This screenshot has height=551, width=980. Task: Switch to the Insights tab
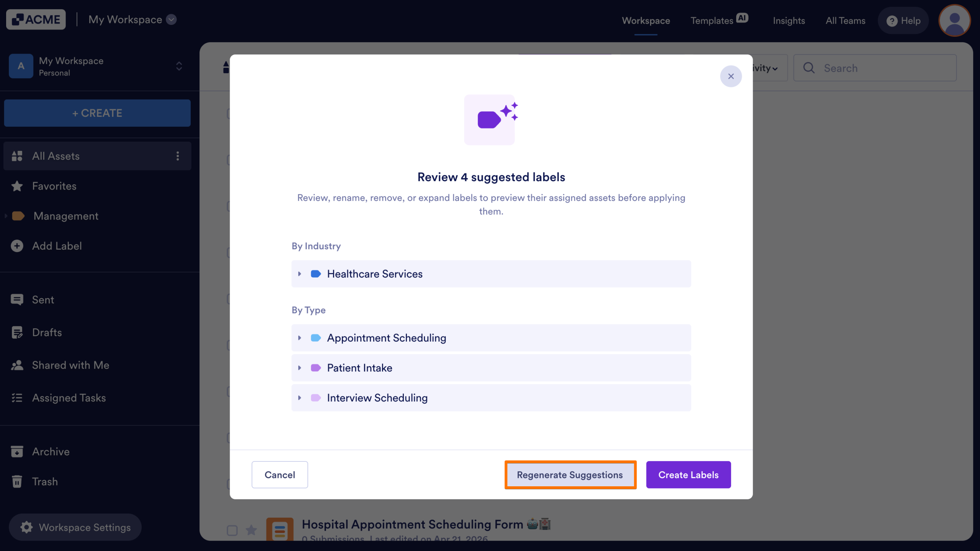(789, 20)
